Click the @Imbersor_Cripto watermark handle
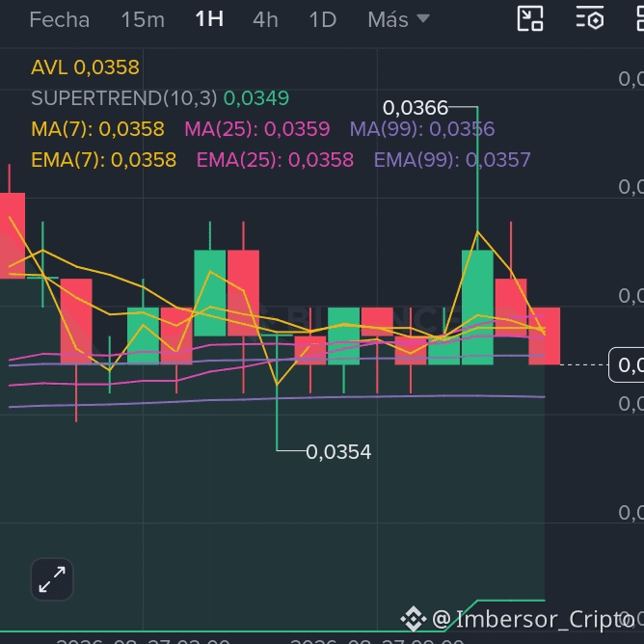This screenshot has width=644, height=644. (x=533, y=619)
